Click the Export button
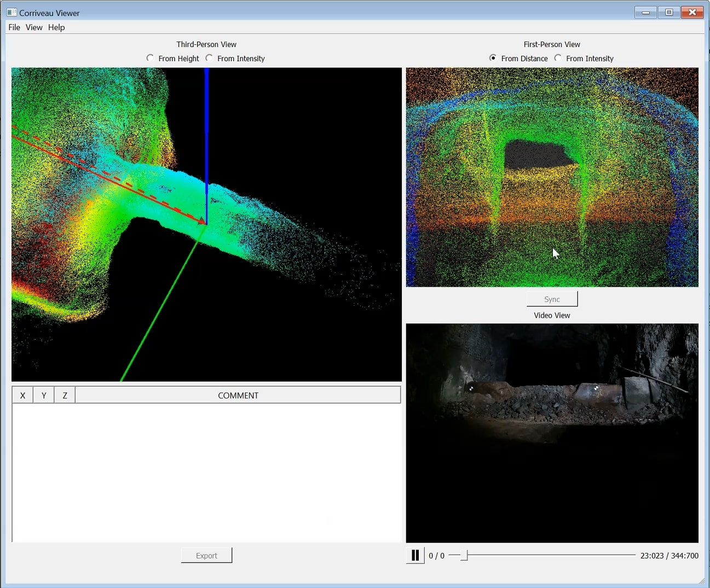This screenshot has width=710, height=588. coord(206,555)
